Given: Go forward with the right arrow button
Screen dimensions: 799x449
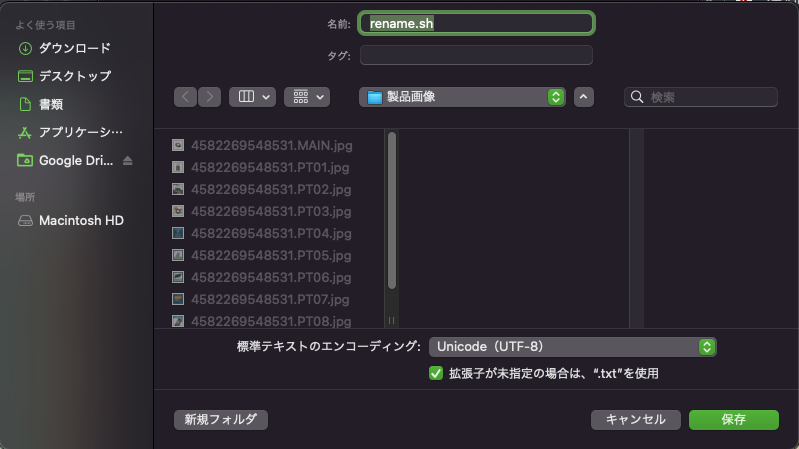Looking at the screenshot, I should click(209, 97).
